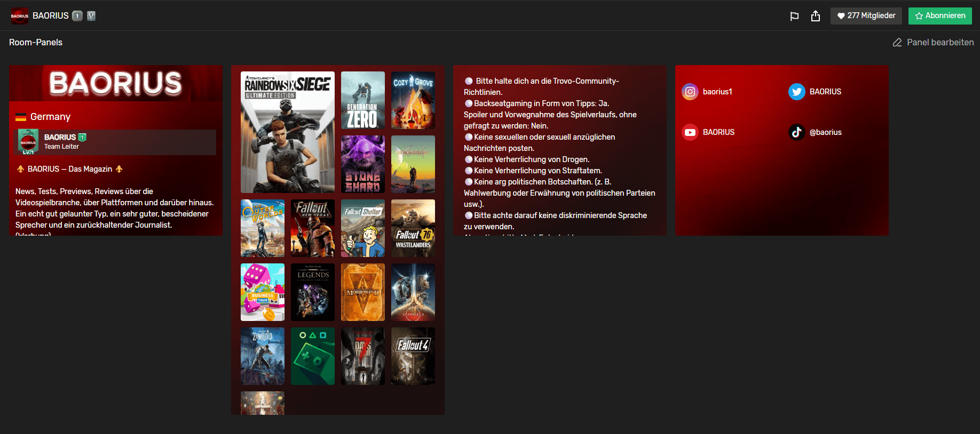This screenshot has width=980, height=434.
Task: Open the green gamepad category cover
Action: tap(313, 356)
